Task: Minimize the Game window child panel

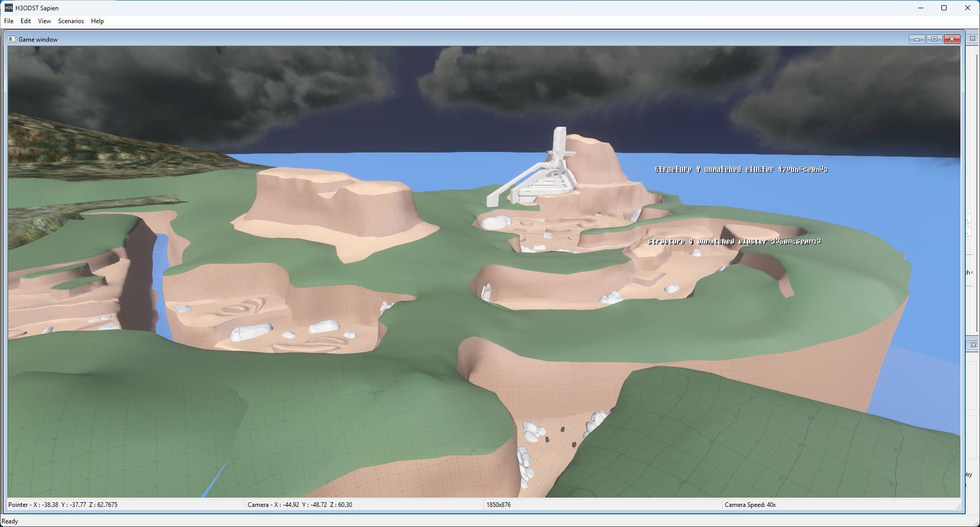Action: [917, 39]
